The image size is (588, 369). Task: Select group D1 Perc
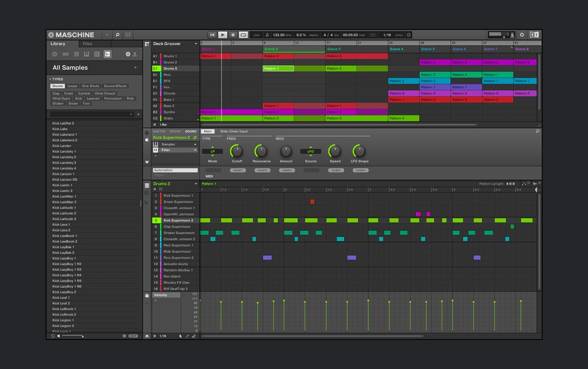click(x=175, y=74)
